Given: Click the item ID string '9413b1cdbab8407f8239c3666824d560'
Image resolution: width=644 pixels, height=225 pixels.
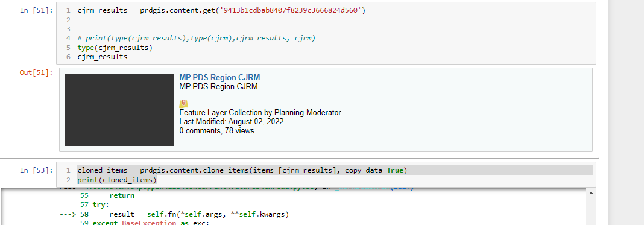Looking at the screenshot, I should (291, 10).
